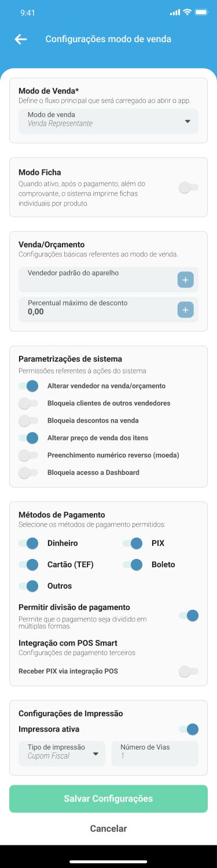Add a Vendedor padrão do aparelho
This screenshot has height=868, width=217.
click(x=185, y=280)
